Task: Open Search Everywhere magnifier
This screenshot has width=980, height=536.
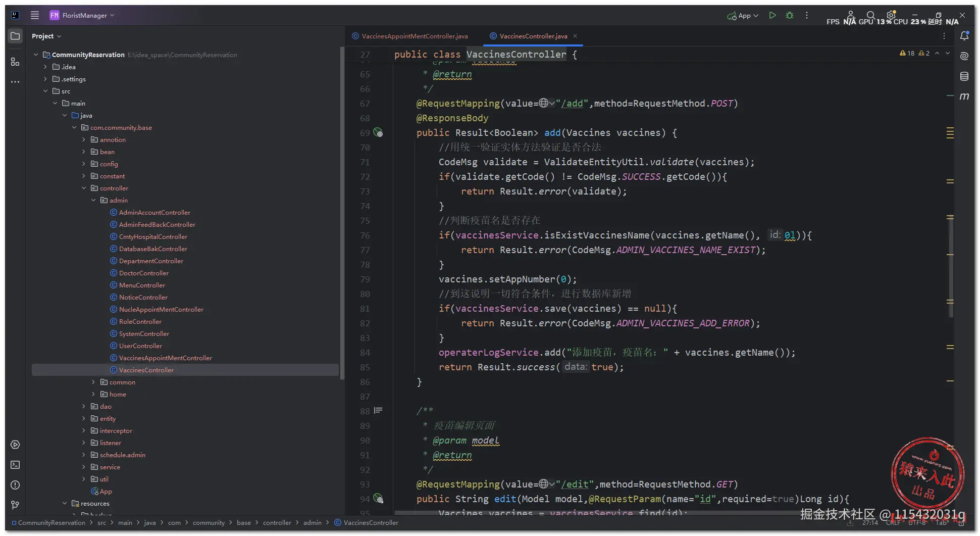Action: [x=871, y=15]
